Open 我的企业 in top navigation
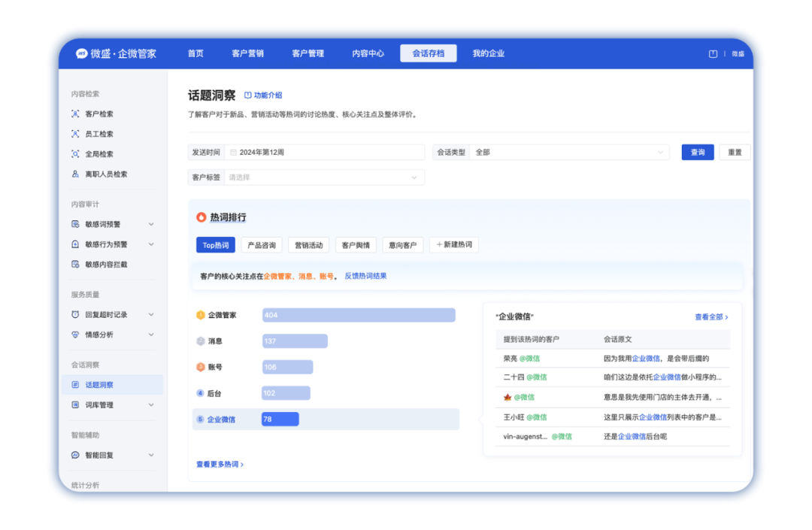This screenshot has width=812, height=530. [x=489, y=53]
